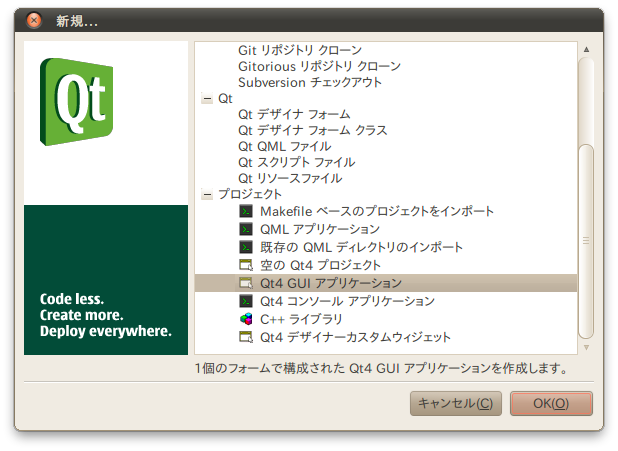Click the 空の Qt4 プロジェクト icon
This screenshot has width=618, height=451.
(246, 265)
